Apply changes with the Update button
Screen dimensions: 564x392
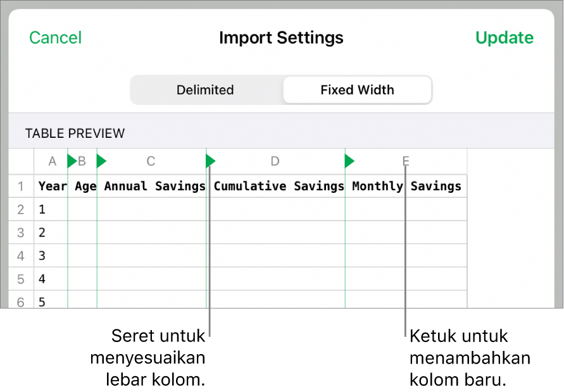click(504, 38)
